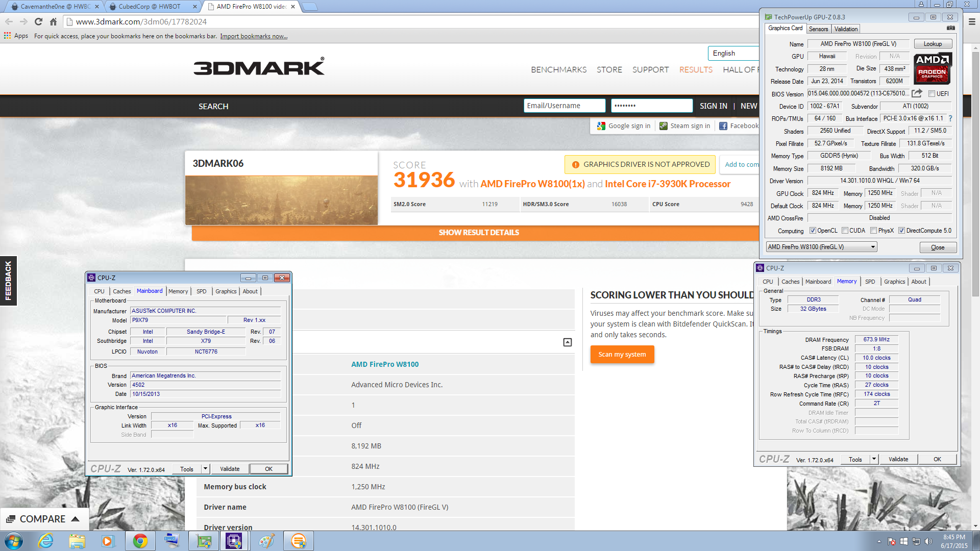Click the browser Back arrow
980x551 pixels.
[x=9, y=21]
